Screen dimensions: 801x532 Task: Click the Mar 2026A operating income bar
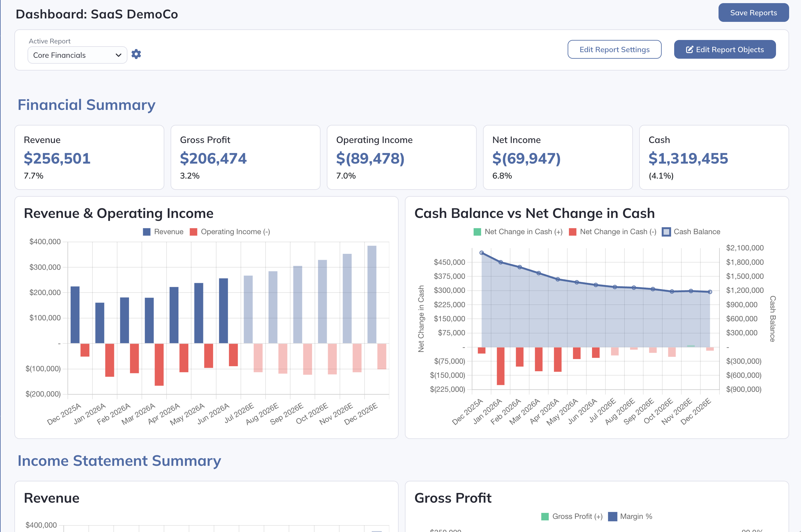[159, 365]
